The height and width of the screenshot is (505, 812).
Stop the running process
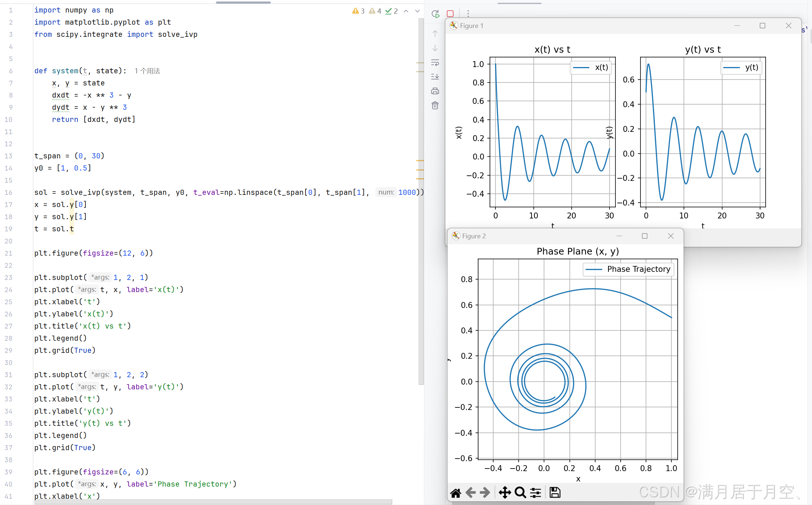coord(450,14)
